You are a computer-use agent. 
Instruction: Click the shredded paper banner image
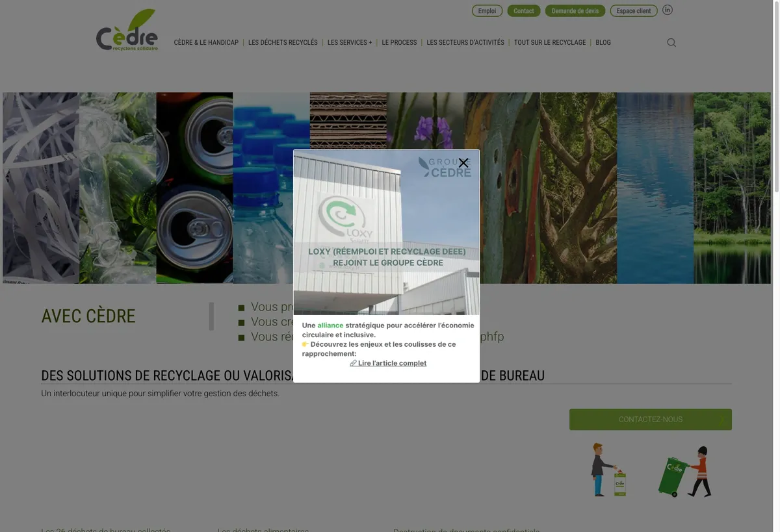(x=41, y=188)
